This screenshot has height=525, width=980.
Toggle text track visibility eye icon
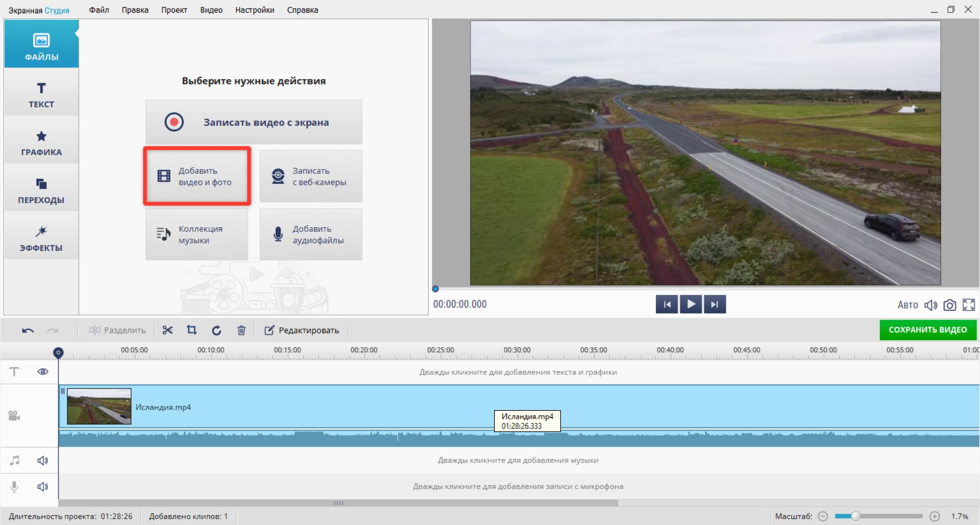click(x=43, y=372)
